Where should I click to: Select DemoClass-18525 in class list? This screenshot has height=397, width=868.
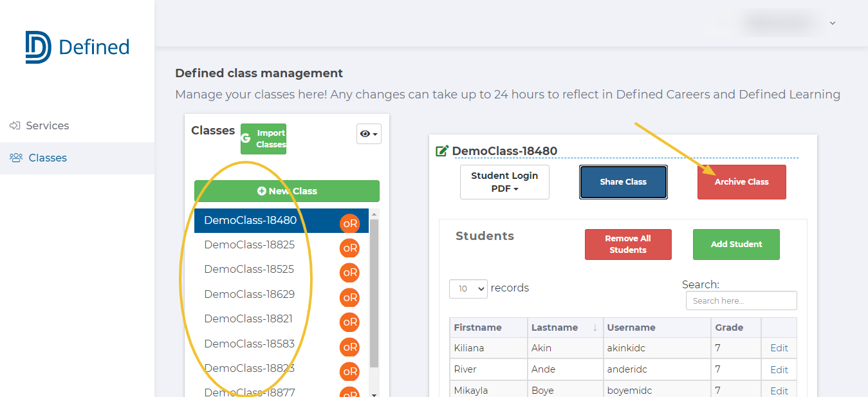click(x=281, y=269)
